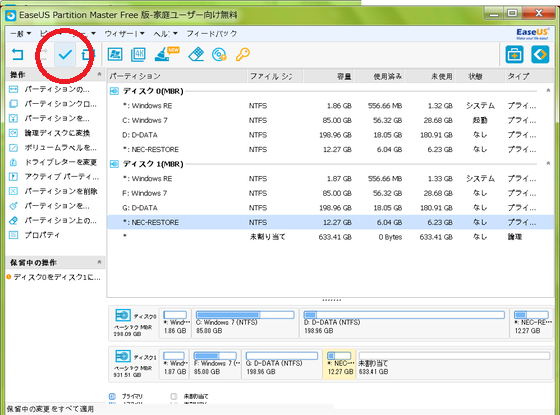The height and width of the screenshot is (415, 560).
Task: Click the ディスク1 icon in disk map
Action: tap(123, 356)
